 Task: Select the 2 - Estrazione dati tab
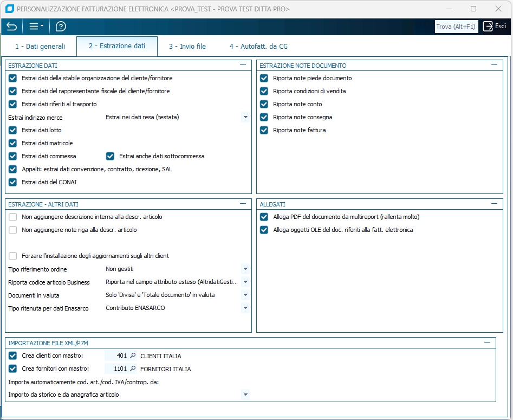[x=117, y=46]
